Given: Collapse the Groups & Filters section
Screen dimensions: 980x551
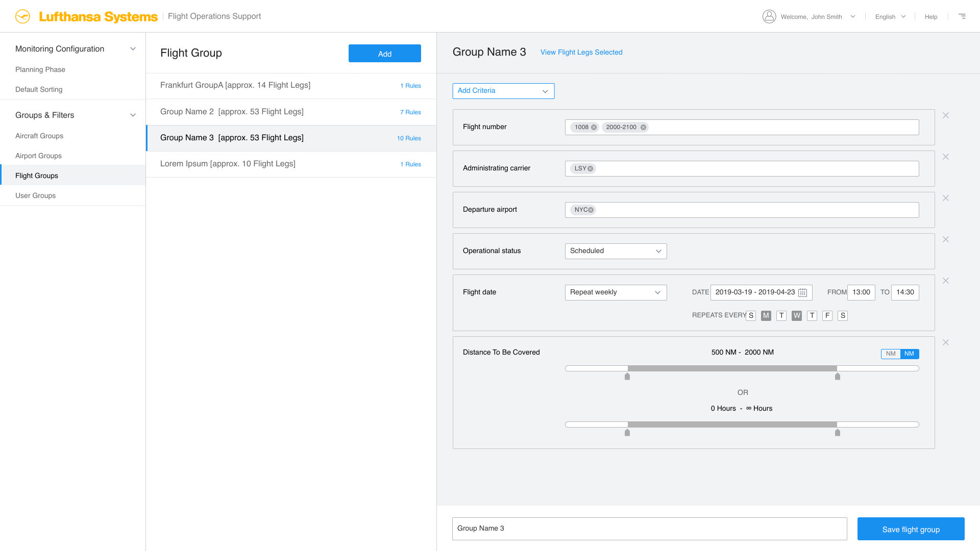Looking at the screenshot, I should 133,115.
